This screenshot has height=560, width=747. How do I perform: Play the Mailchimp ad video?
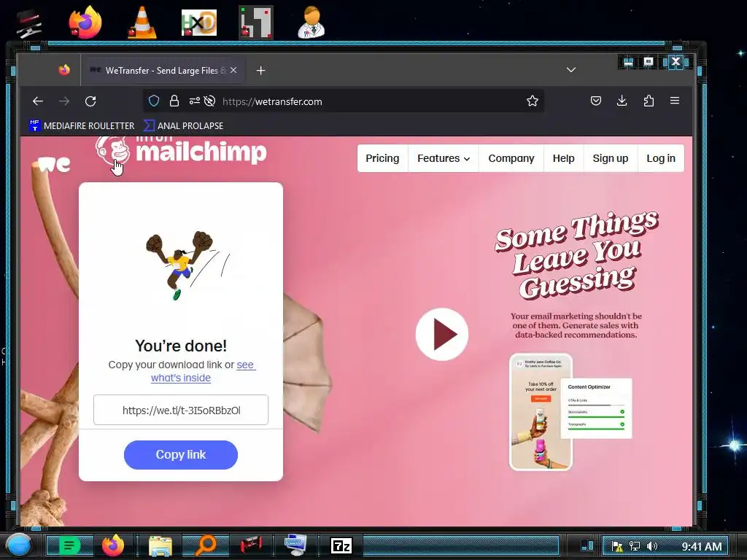(x=442, y=334)
